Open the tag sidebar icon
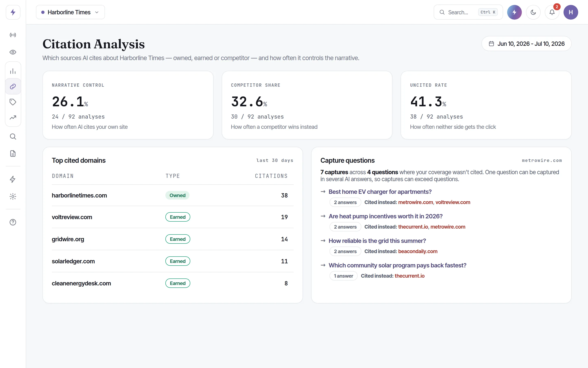This screenshot has width=588, height=368. [13, 102]
